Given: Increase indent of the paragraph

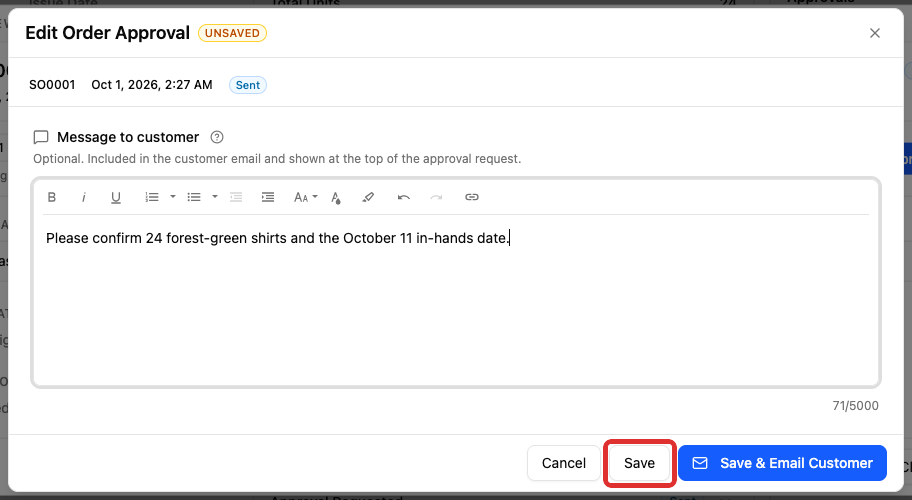Looking at the screenshot, I should 268,197.
